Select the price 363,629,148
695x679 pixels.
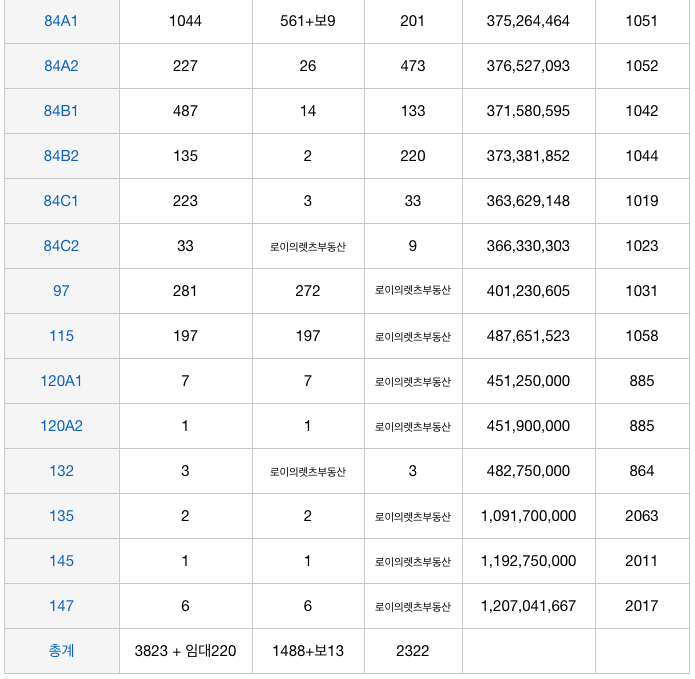point(528,201)
